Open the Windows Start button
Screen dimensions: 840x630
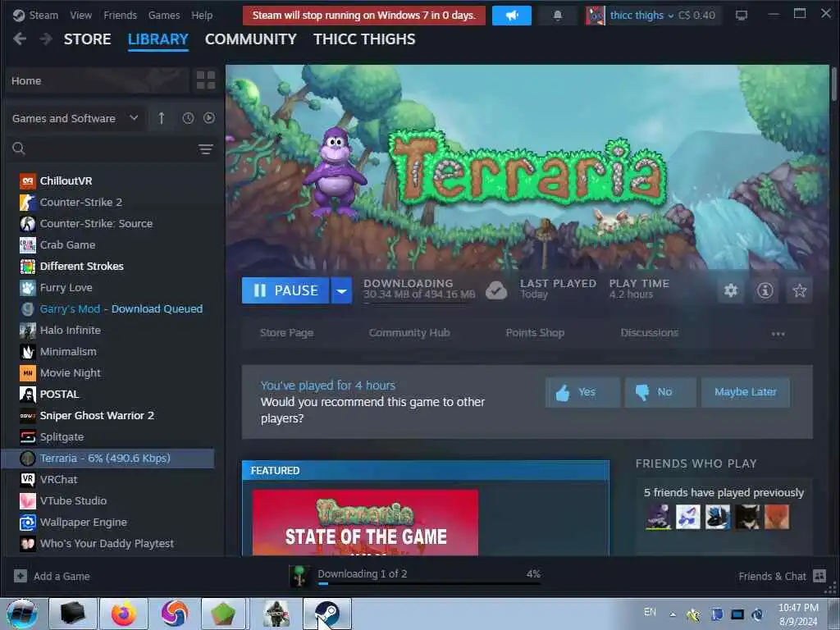[x=22, y=614]
